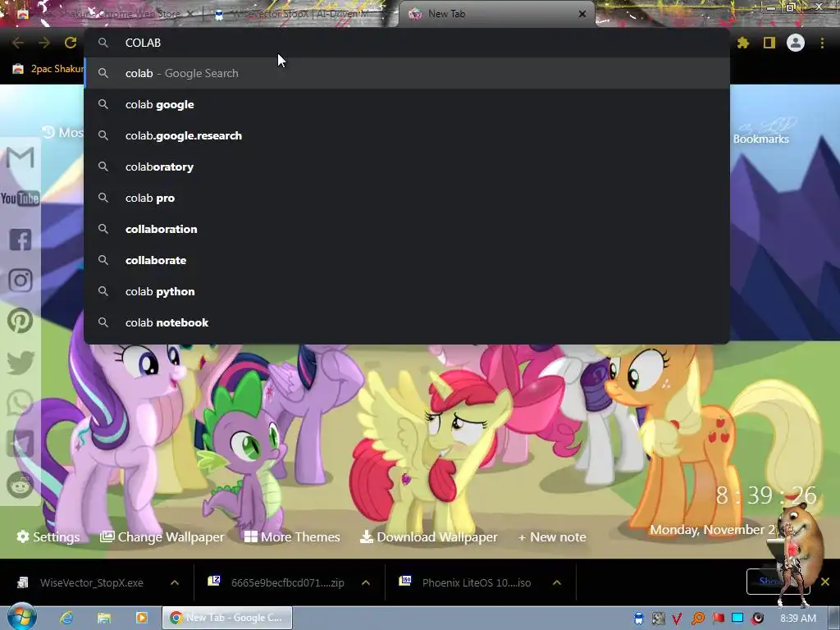Open Windows Explorer from the taskbar

pos(104,618)
